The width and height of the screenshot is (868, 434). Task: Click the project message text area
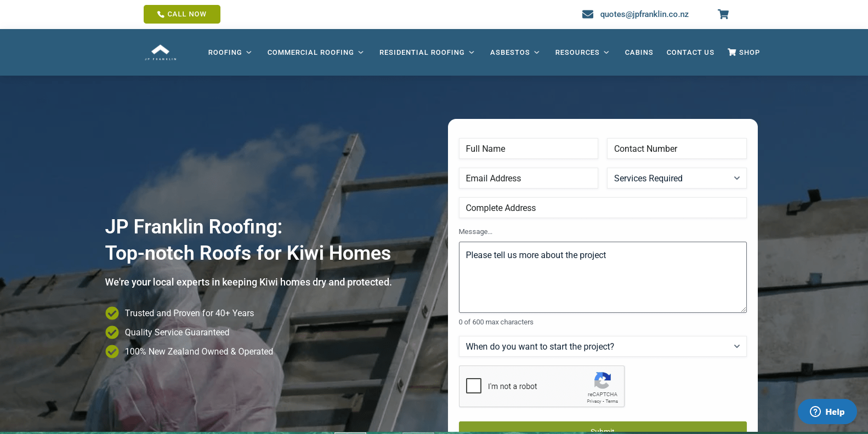[x=603, y=277]
